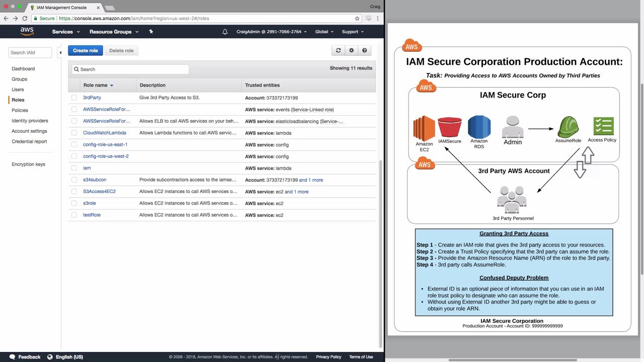This screenshot has height=362, width=644.
Task: Bookmark this page with the star icon
Action: [x=357, y=18]
